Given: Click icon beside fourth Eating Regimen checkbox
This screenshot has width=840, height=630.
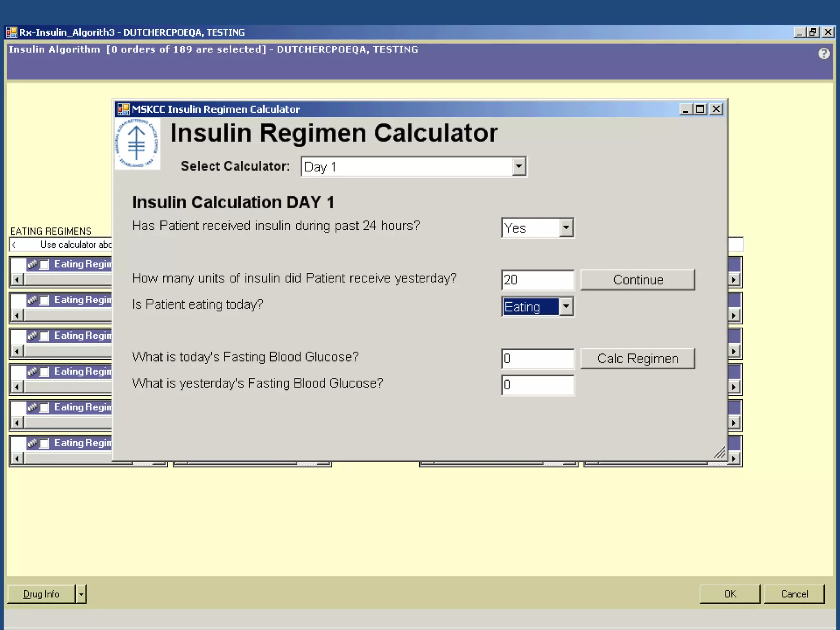Looking at the screenshot, I should (32, 371).
